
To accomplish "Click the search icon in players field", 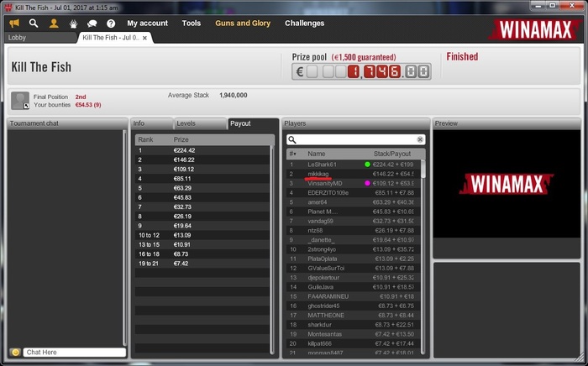I will [x=292, y=139].
